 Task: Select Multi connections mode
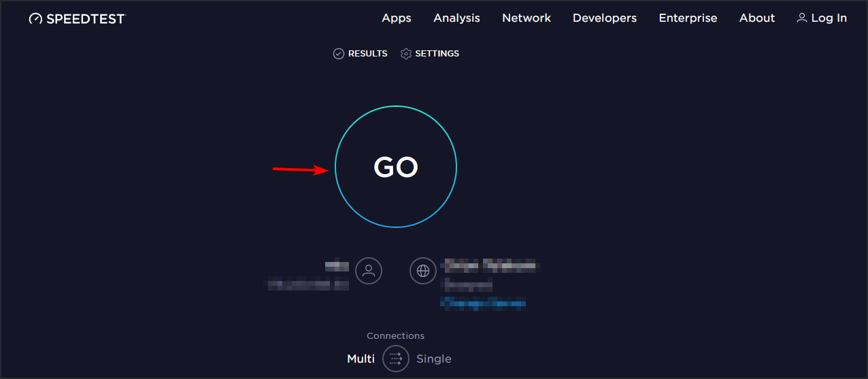[361, 359]
